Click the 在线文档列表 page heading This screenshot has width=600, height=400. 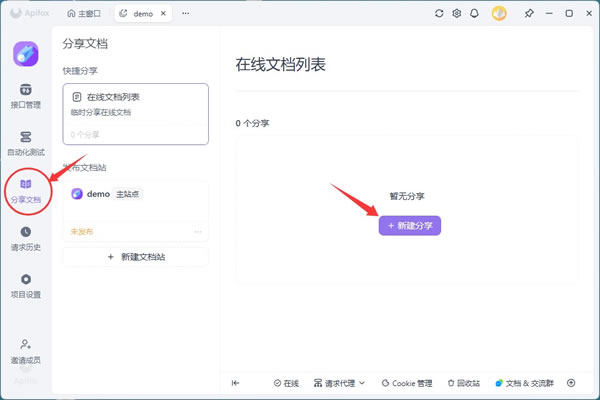click(x=280, y=64)
